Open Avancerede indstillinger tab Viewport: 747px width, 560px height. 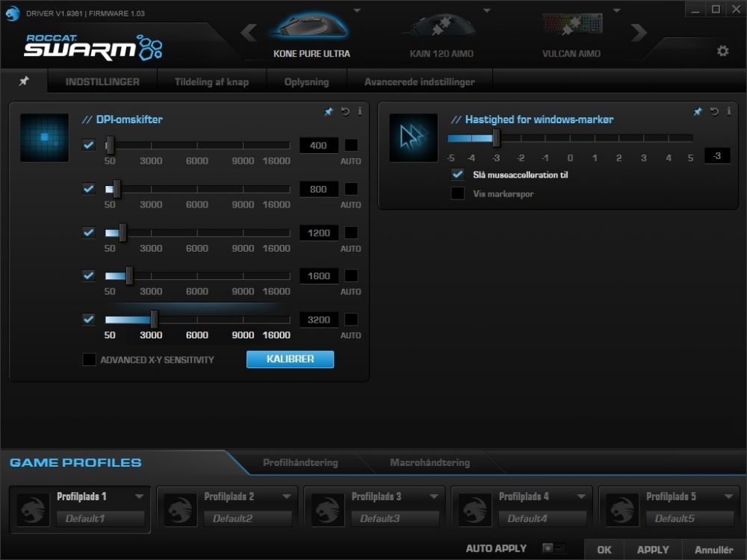click(x=420, y=81)
